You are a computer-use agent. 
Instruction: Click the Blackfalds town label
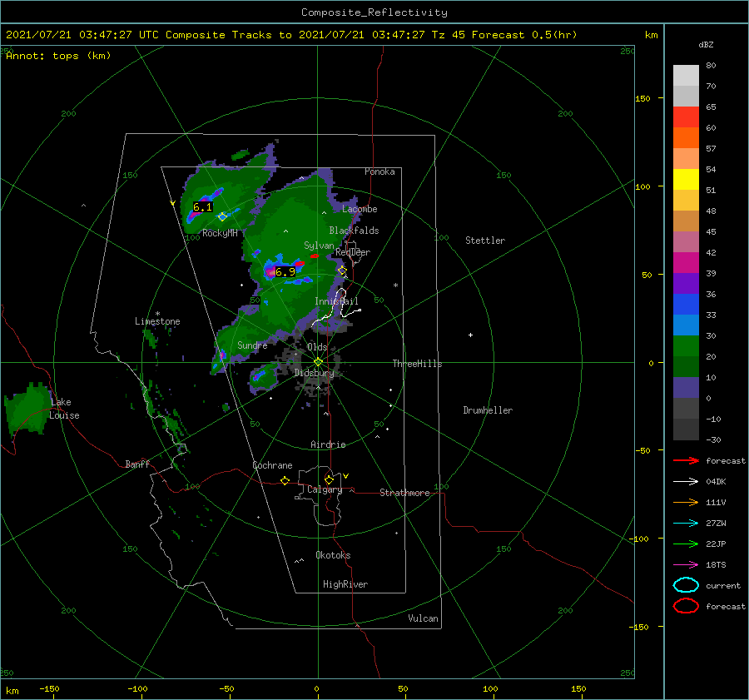(x=354, y=231)
